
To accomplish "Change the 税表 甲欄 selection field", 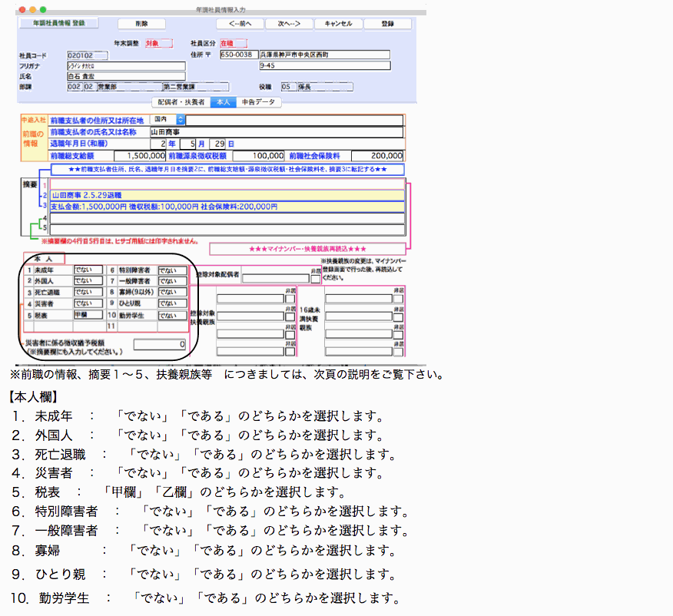I will pyautogui.click(x=88, y=315).
